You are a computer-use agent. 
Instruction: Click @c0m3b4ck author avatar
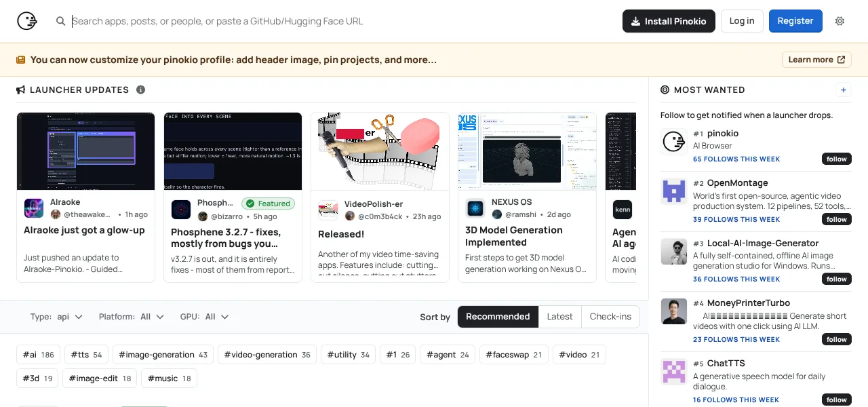350,216
